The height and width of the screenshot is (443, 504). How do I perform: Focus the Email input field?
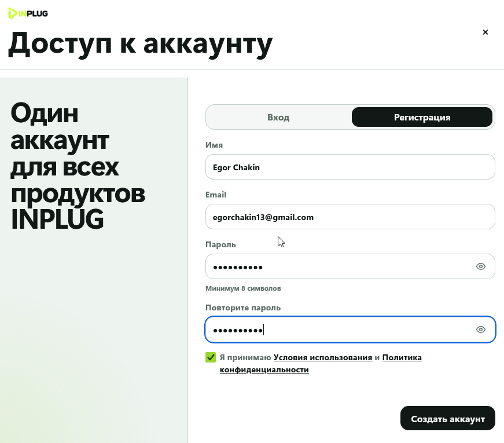(350, 217)
